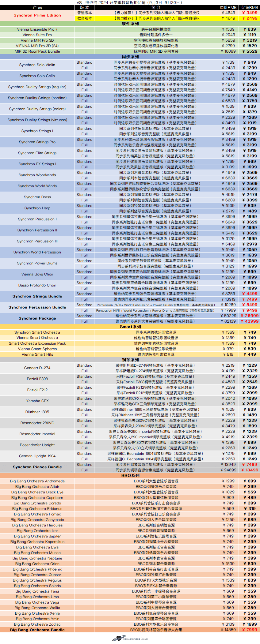Click 'Basso Profondo Choir' product name
260x644 pixels.
click(x=37, y=285)
